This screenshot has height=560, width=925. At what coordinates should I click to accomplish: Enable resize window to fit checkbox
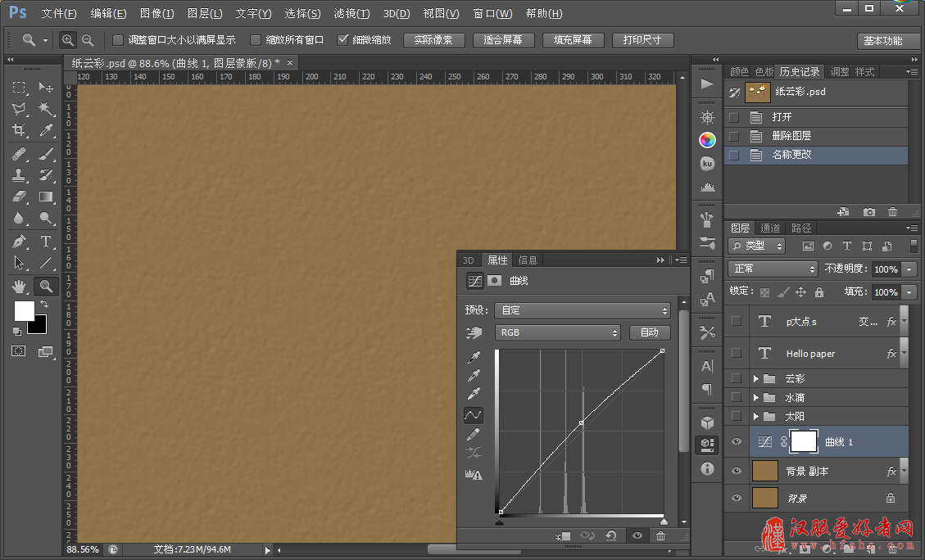(118, 40)
